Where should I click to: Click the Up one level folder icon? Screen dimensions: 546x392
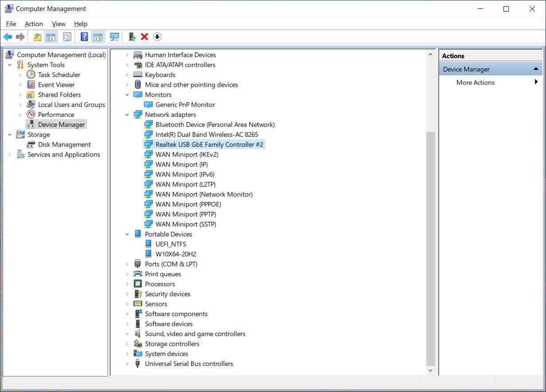[x=38, y=37]
